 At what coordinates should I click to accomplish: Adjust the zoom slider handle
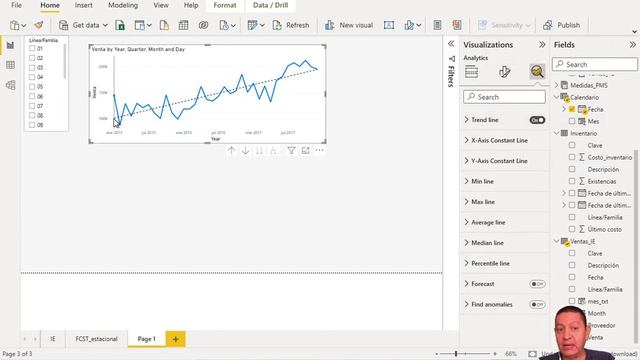[456, 353]
